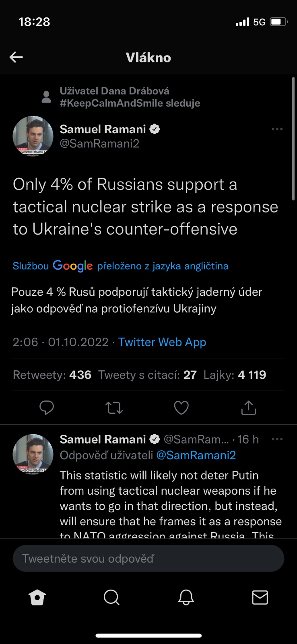Screen dimensions: 297x644
Task: Reply to the main tweet via comment icon
Action: [47, 407]
